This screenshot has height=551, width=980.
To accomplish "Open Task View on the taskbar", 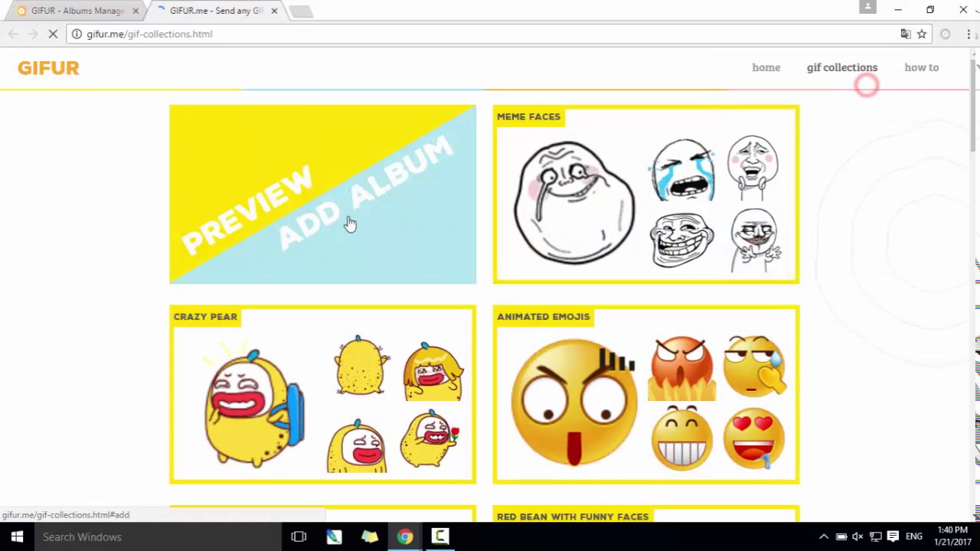I will coord(299,536).
